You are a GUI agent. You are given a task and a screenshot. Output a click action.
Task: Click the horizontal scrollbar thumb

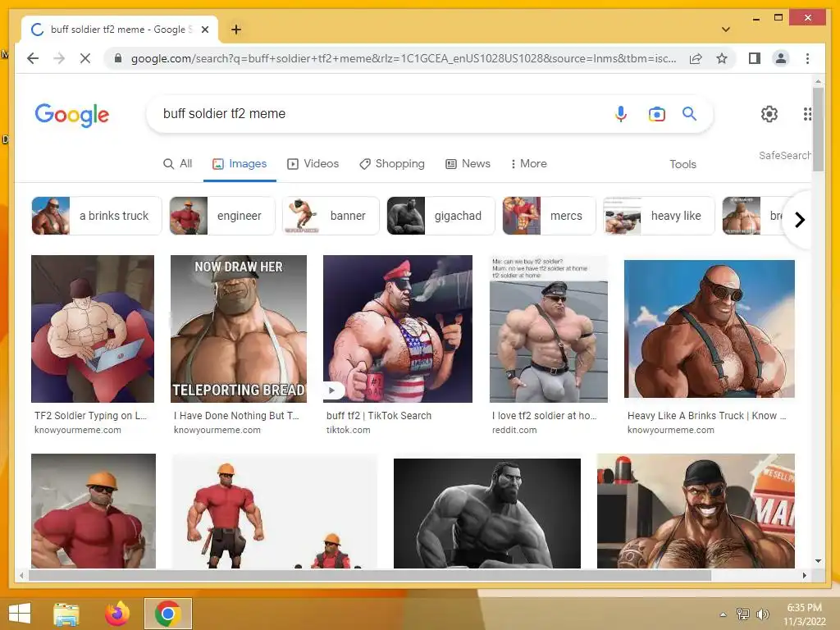370,575
